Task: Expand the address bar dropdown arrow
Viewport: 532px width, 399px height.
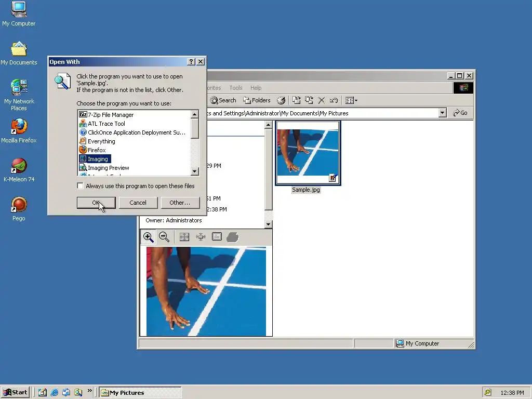Action: [x=442, y=113]
